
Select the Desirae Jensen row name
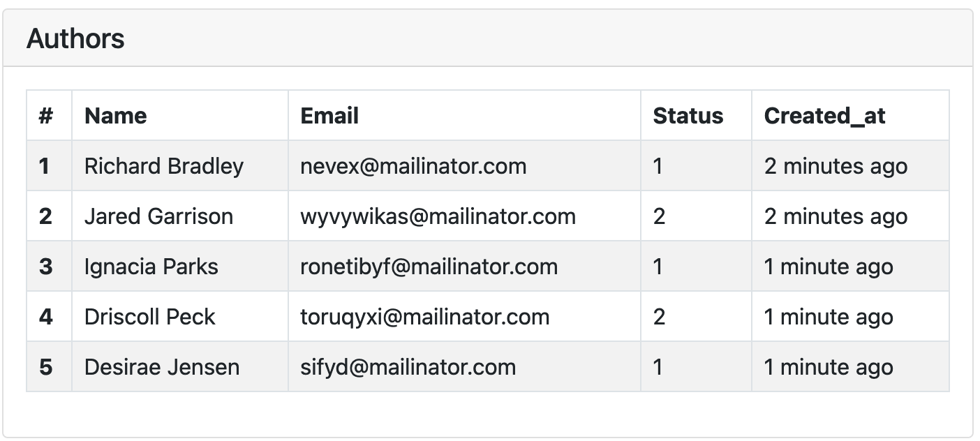pyautogui.click(x=162, y=367)
